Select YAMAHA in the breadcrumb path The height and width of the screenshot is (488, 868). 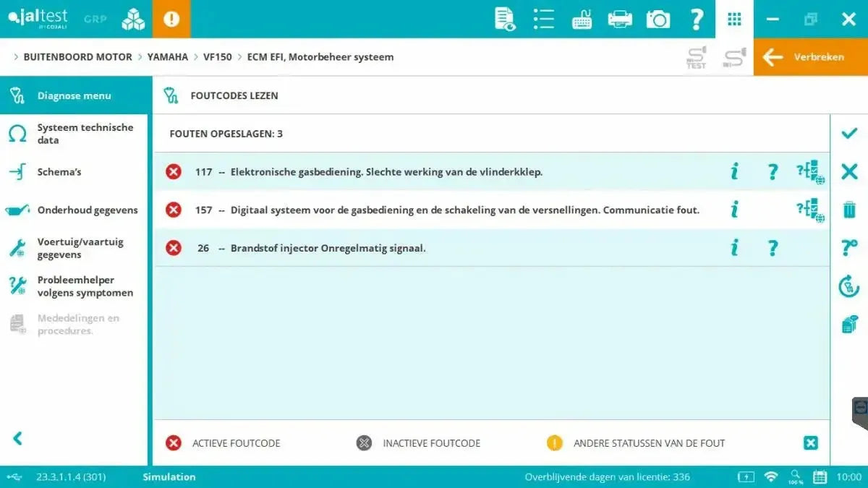click(x=167, y=56)
